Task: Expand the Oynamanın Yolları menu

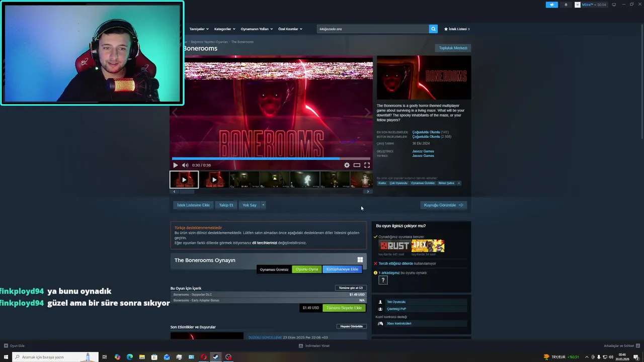Action: [x=257, y=29]
